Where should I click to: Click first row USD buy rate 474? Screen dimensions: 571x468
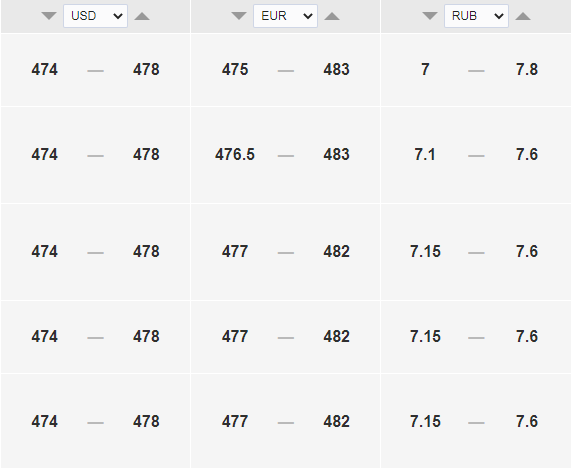coord(44,69)
